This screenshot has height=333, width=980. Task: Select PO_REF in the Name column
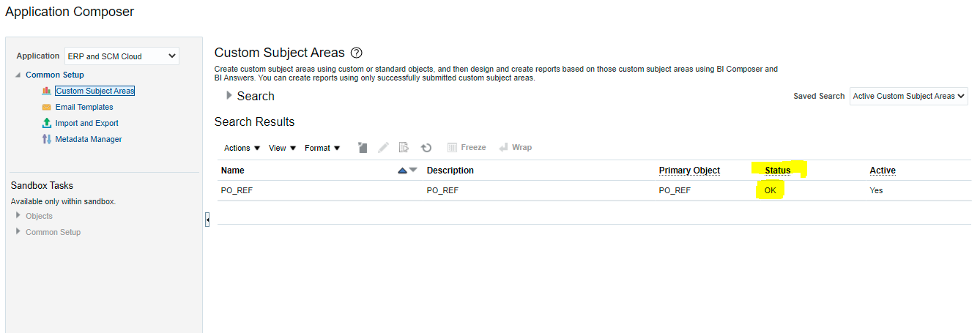click(x=237, y=190)
